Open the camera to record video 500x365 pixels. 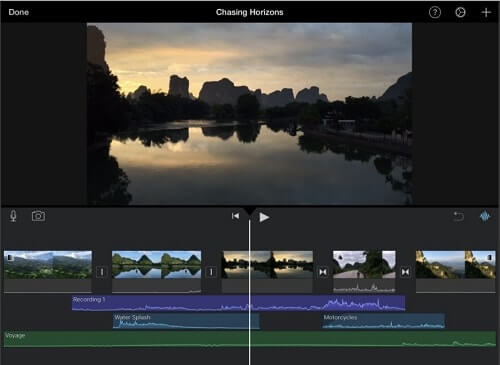(x=38, y=216)
